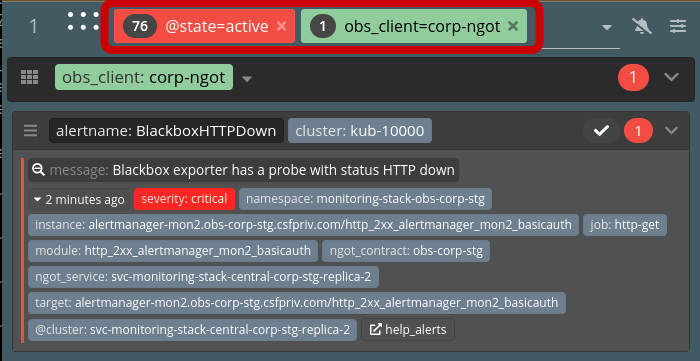Open the alert group hamburger menu
This screenshot has width=700, height=361.
(x=30, y=131)
